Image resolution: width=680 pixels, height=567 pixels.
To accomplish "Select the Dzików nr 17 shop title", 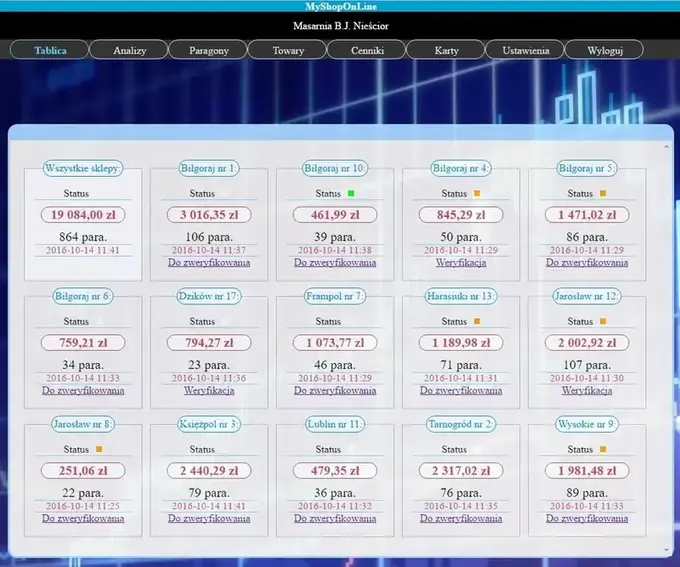I will tap(209, 296).
